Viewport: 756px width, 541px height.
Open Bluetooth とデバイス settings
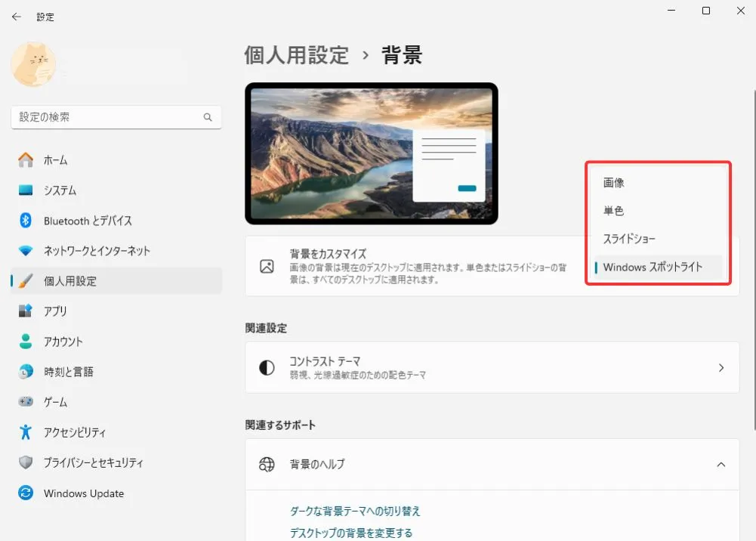click(x=116, y=221)
